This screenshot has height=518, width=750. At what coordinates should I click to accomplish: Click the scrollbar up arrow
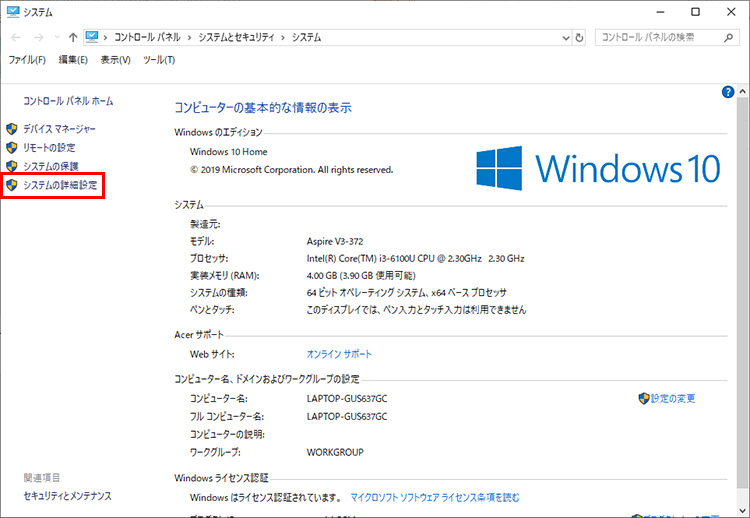pyautogui.click(x=743, y=91)
